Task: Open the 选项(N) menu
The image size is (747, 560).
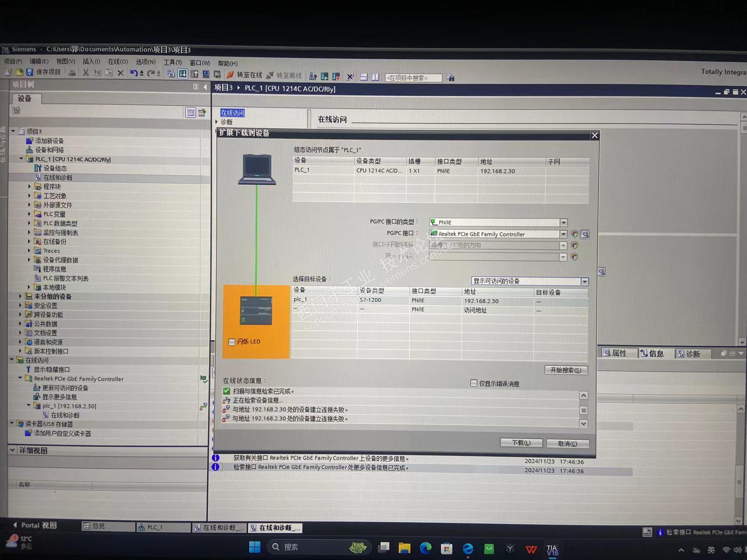Action: 145,62
